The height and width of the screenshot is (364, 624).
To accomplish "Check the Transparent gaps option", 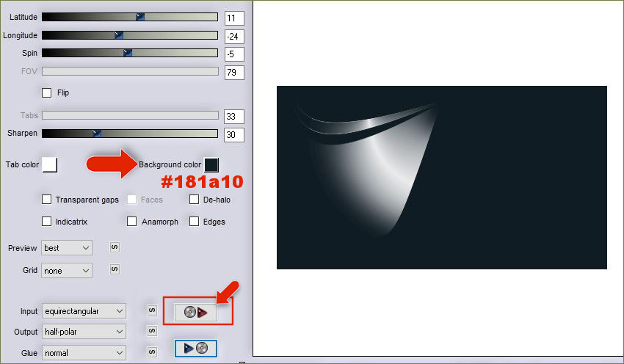I will (x=47, y=200).
